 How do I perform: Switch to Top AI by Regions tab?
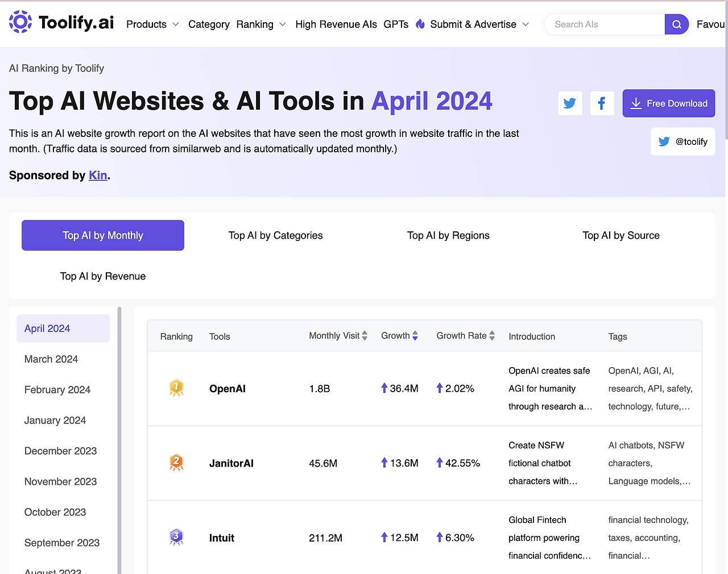tap(448, 235)
